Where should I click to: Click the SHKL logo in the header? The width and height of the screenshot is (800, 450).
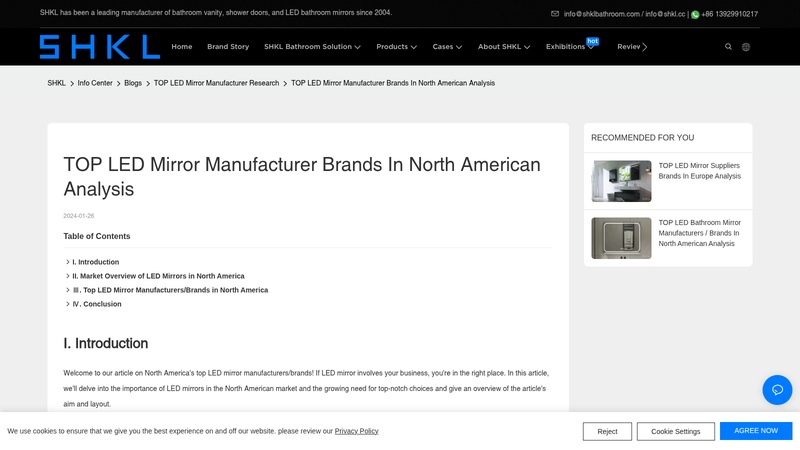[100, 47]
